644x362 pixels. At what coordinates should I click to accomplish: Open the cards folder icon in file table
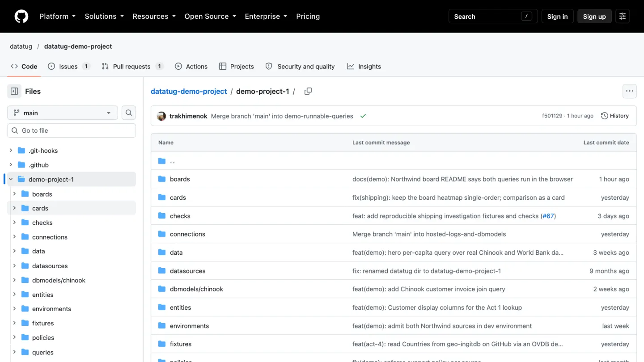(162, 198)
